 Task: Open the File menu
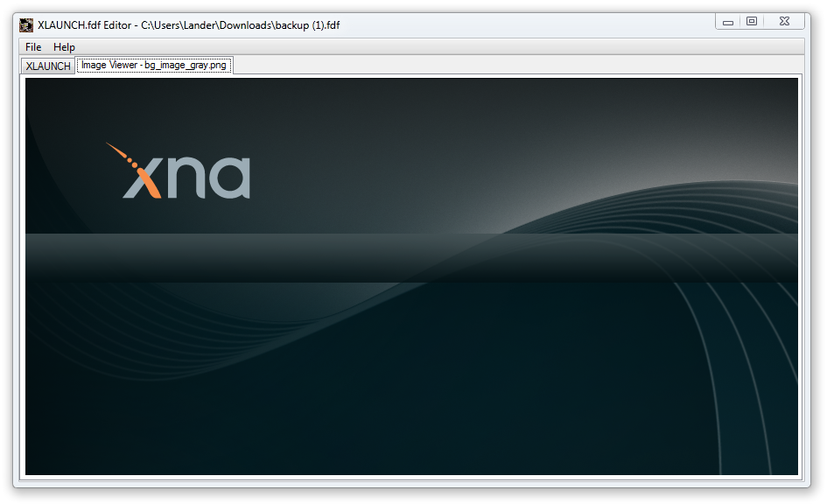click(33, 47)
